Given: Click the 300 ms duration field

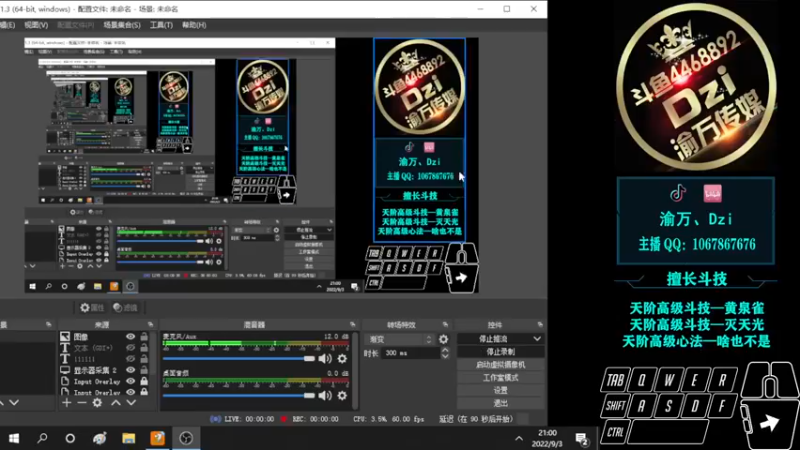Looking at the screenshot, I should [411, 353].
